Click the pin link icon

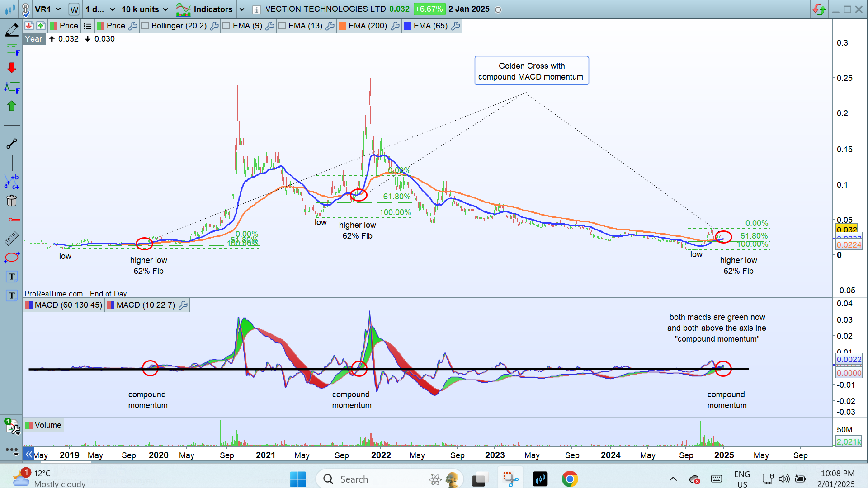(26, 9)
